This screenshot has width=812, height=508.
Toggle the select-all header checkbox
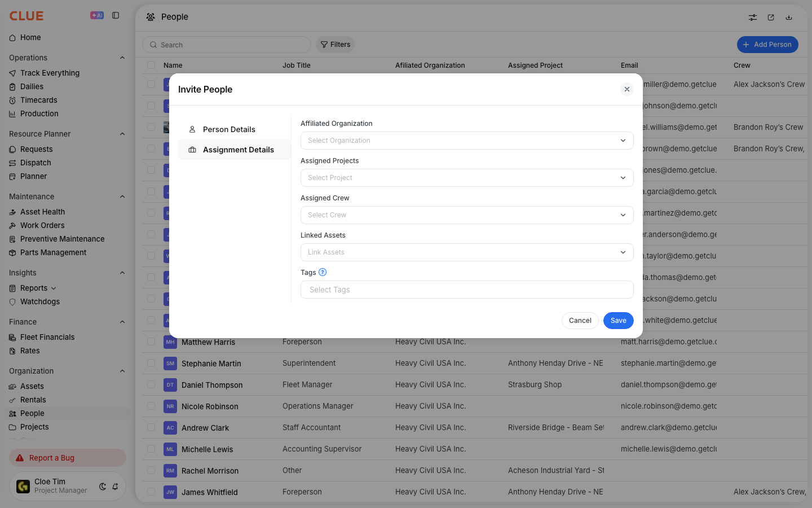(x=151, y=65)
